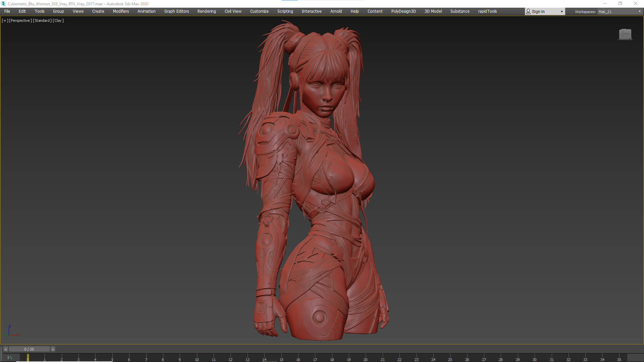Screen dimensions: 644x362
Task: Open the Edit menu
Action: click(x=22, y=11)
